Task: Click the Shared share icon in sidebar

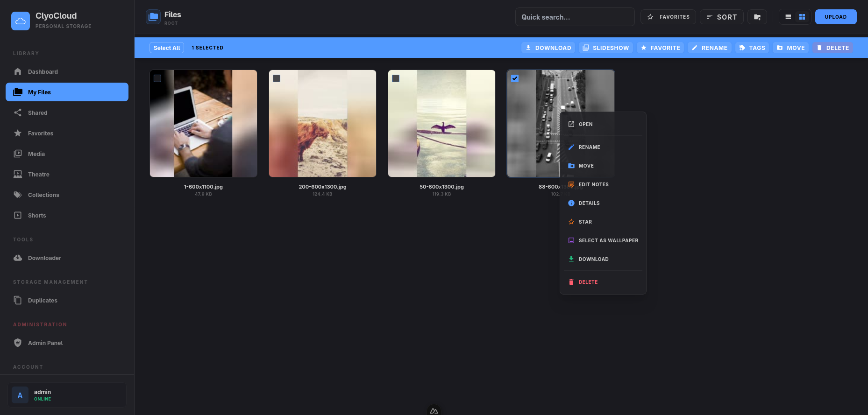Action: click(18, 113)
